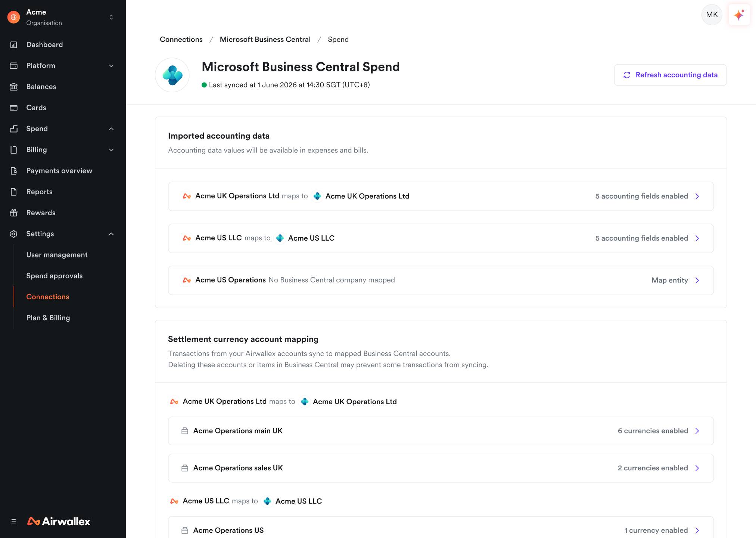The height and width of the screenshot is (538, 756).
Task: Open Acme Operations sales UK account row
Action: point(441,468)
